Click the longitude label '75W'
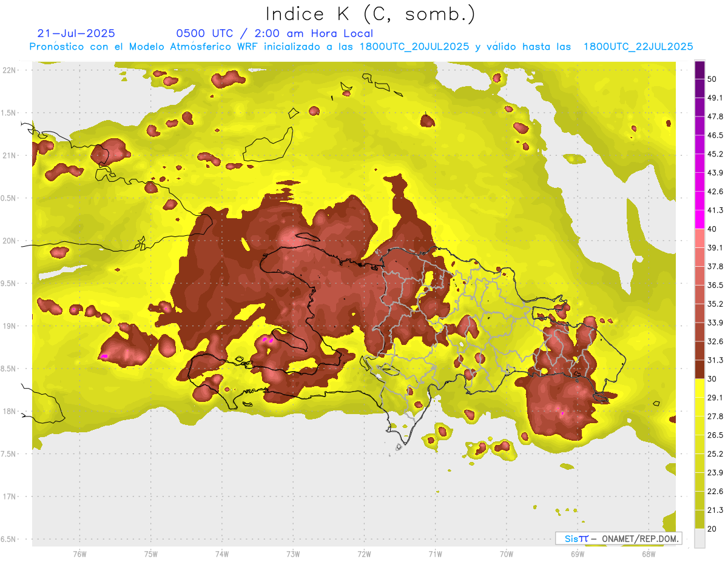728x562 pixels. (x=151, y=554)
